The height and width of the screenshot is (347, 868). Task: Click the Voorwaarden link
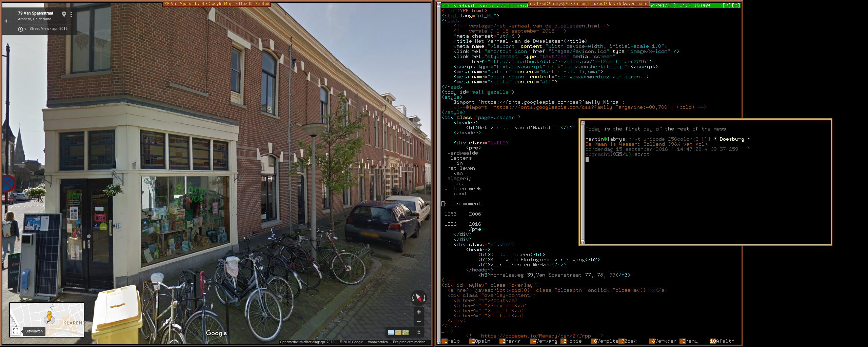coord(378,342)
